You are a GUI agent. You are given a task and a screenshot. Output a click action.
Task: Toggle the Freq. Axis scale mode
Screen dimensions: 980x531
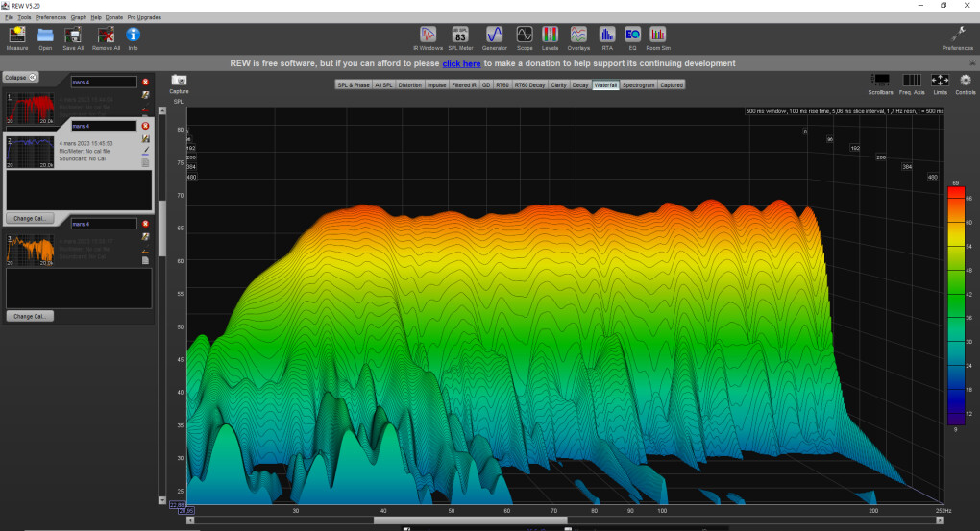coord(912,81)
